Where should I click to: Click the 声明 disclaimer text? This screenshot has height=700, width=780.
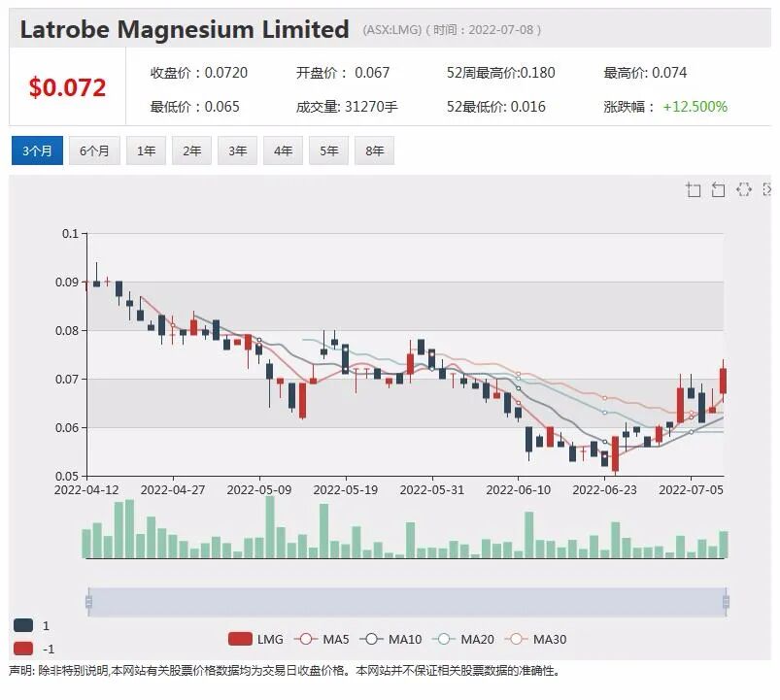coord(285,671)
